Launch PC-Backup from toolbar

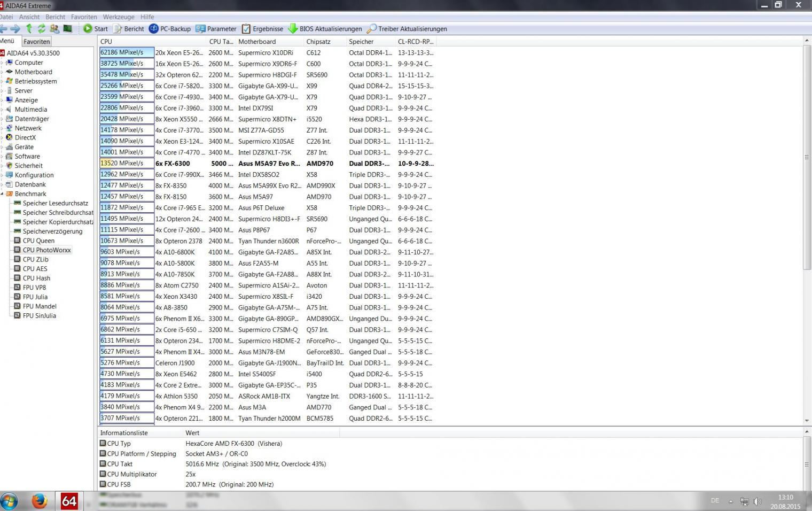(x=169, y=29)
